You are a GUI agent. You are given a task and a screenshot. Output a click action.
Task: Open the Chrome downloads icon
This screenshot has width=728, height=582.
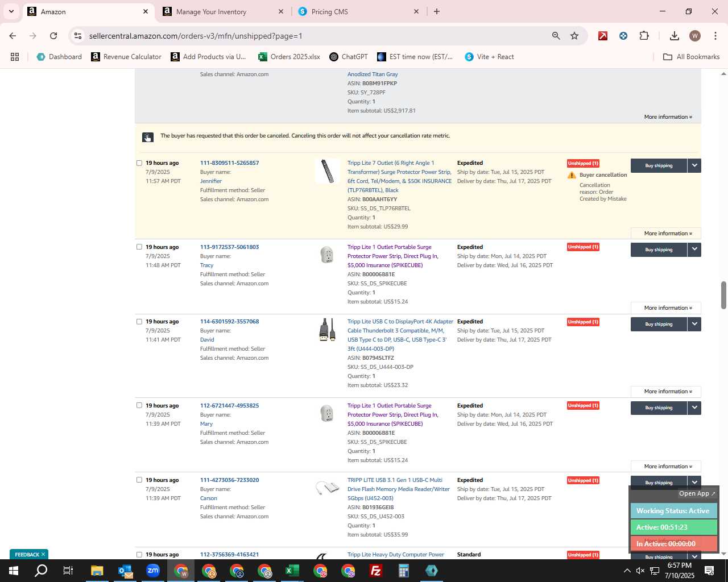(x=675, y=36)
